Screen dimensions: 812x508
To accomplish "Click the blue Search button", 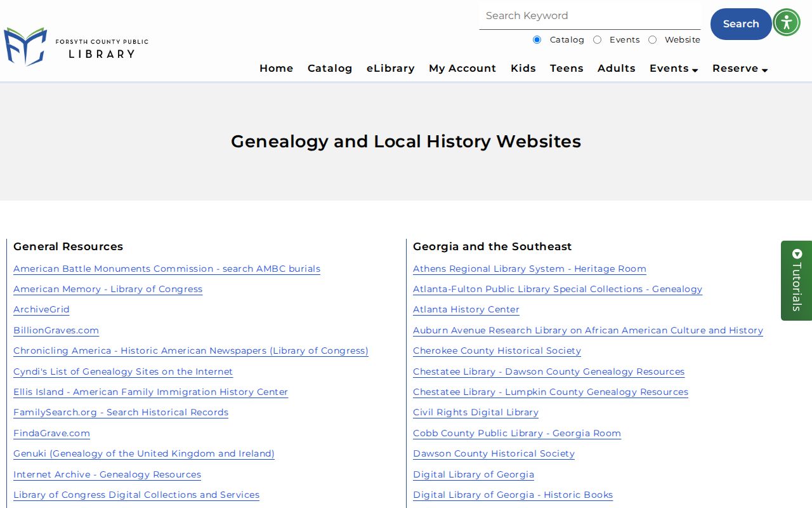I will click(741, 24).
